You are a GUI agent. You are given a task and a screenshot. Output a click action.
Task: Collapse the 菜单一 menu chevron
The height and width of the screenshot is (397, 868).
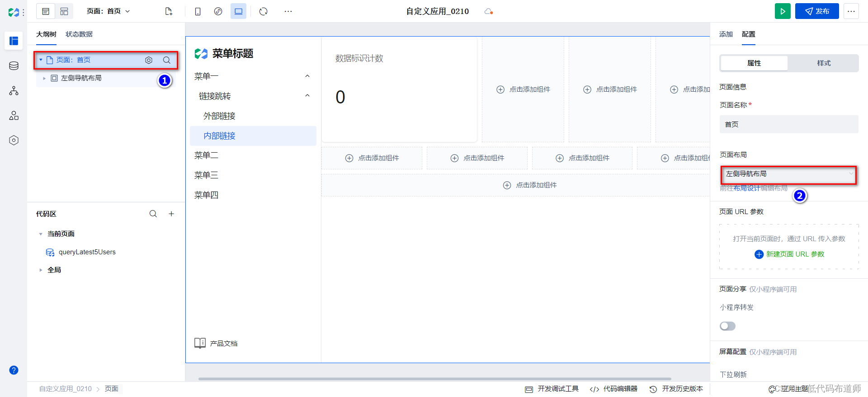pyautogui.click(x=307, y=76)
